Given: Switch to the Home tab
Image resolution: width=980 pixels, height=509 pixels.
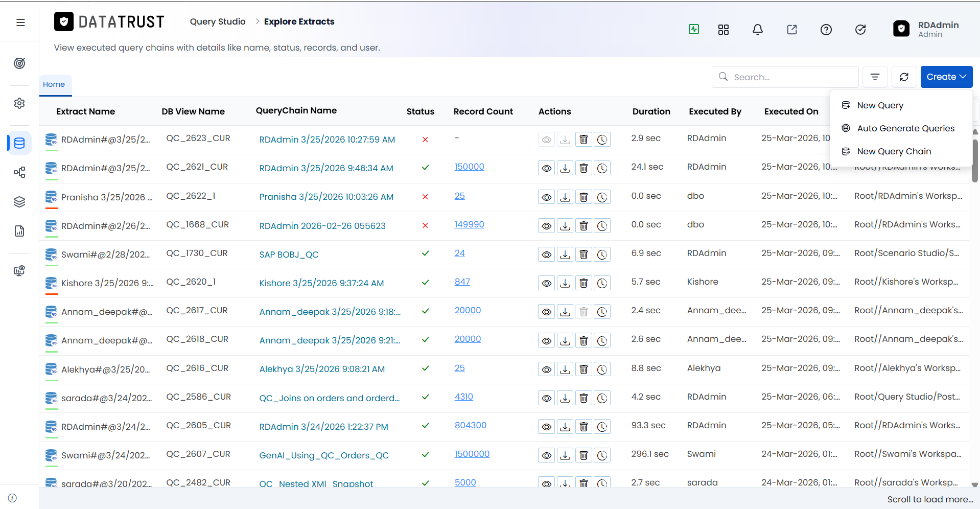Looking at the screenshot, I should (x=54, y=84).
